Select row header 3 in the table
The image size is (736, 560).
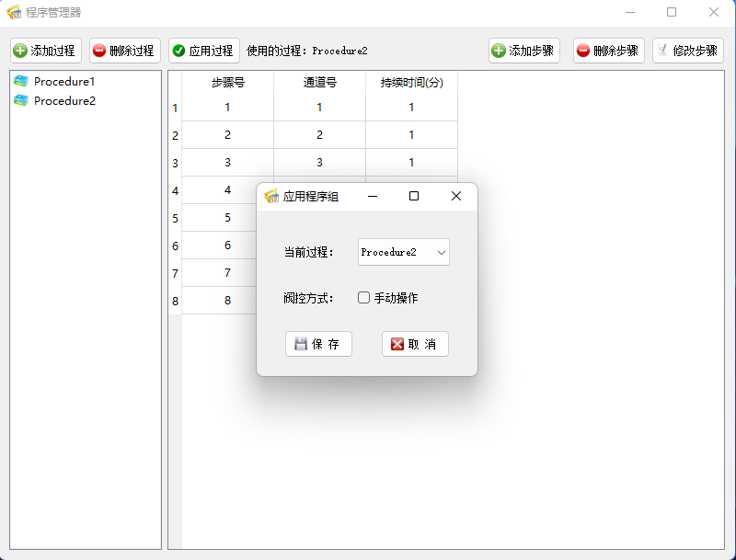[x=175, y=163]
